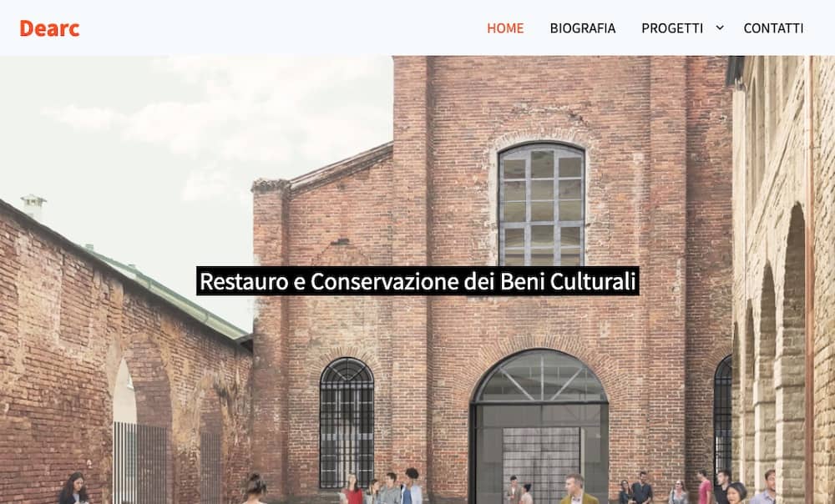Click the man in the yellow jacket

click(x=576, y=490)
